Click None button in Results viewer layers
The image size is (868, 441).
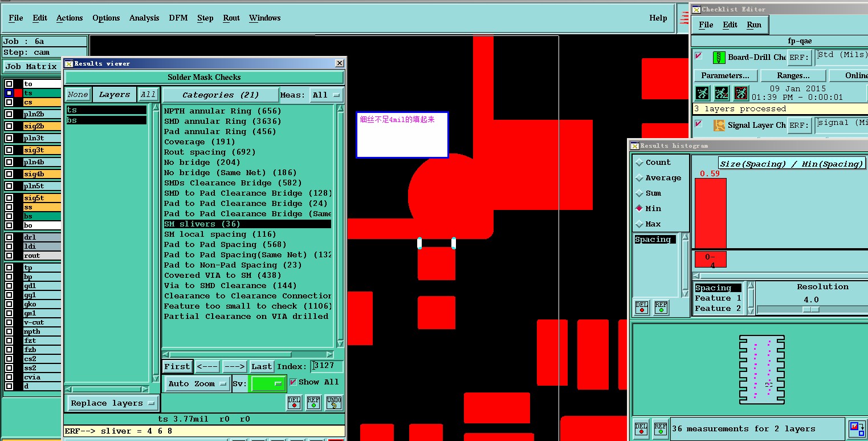pos(78,95)
